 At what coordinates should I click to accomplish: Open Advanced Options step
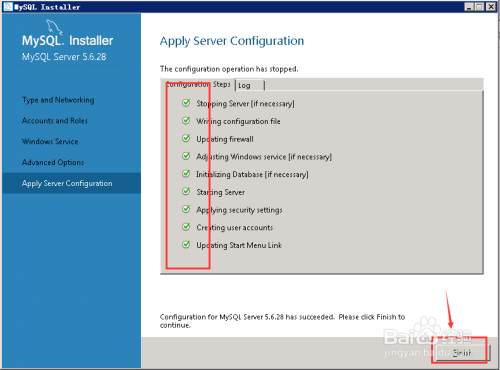tap(53, 162)
